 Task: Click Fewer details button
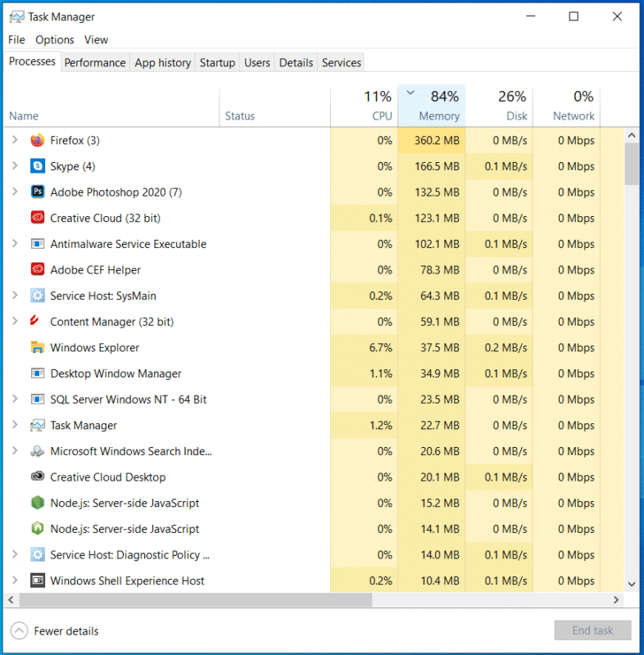(54, 630)
